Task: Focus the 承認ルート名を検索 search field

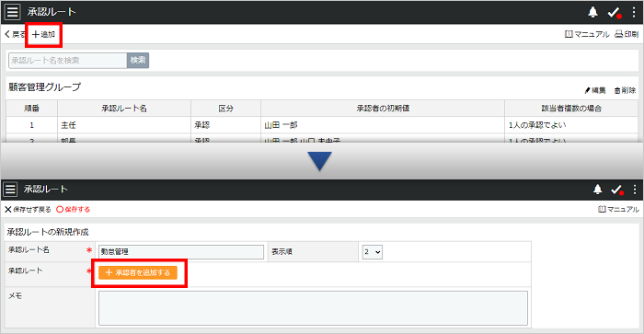Action: pyautogui.click(x=68, y=61)
